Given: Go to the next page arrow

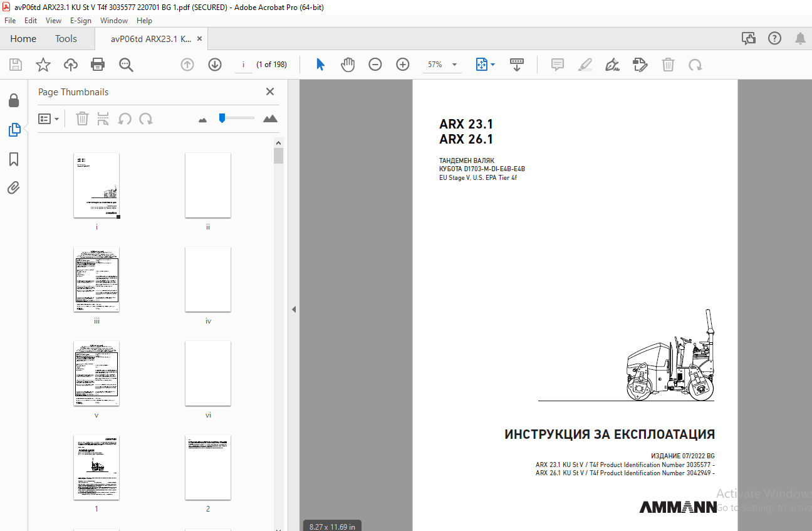Looking at the screenshot, I should 215,65.
